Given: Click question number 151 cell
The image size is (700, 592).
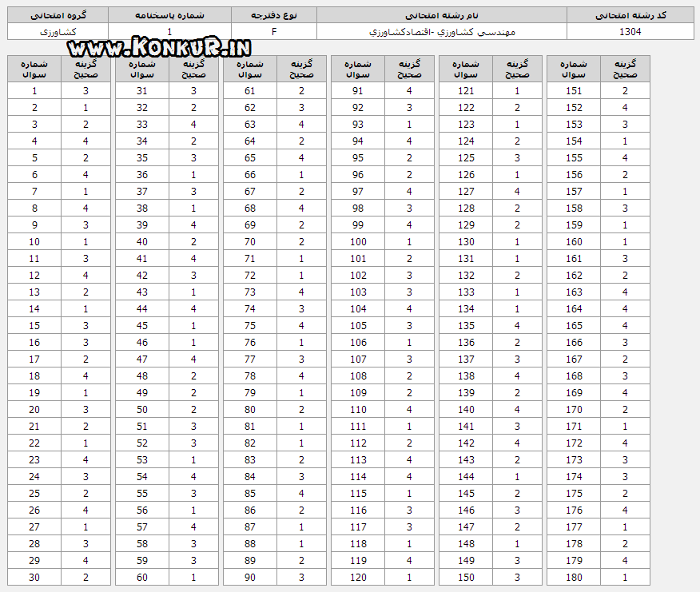Looking at the screenshot, I should click(574, 90).
